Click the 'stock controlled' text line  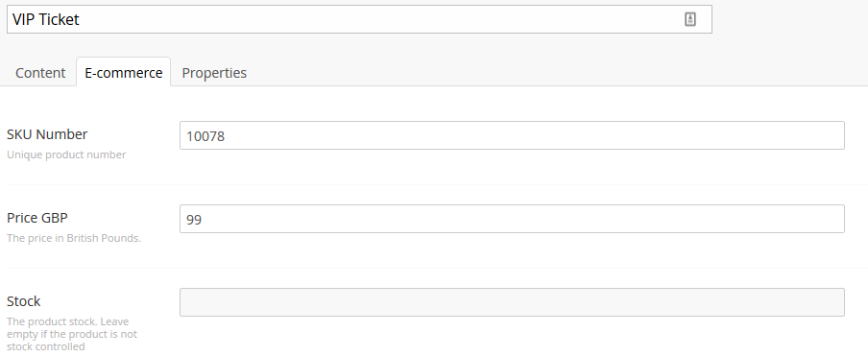coord(46,346)
